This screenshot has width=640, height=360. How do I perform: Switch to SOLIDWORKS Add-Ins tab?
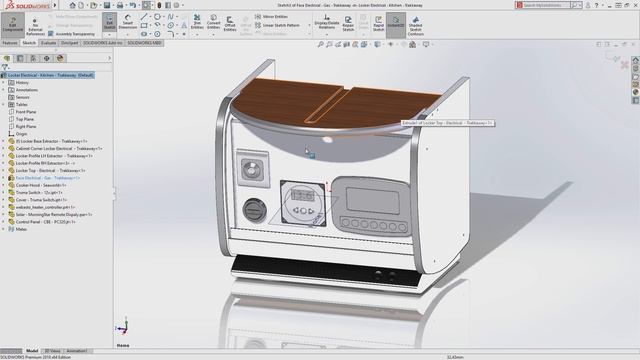[103, 43]
